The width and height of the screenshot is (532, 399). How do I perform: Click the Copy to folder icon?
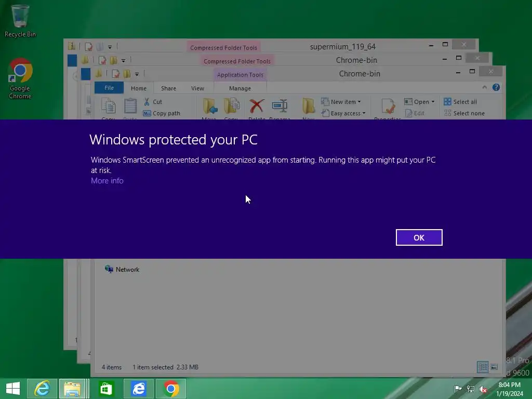point(231,106)
